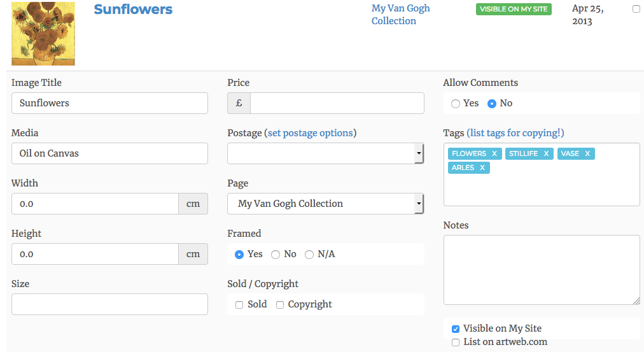
Task: Select No for Framed
Action: point(276,255)
